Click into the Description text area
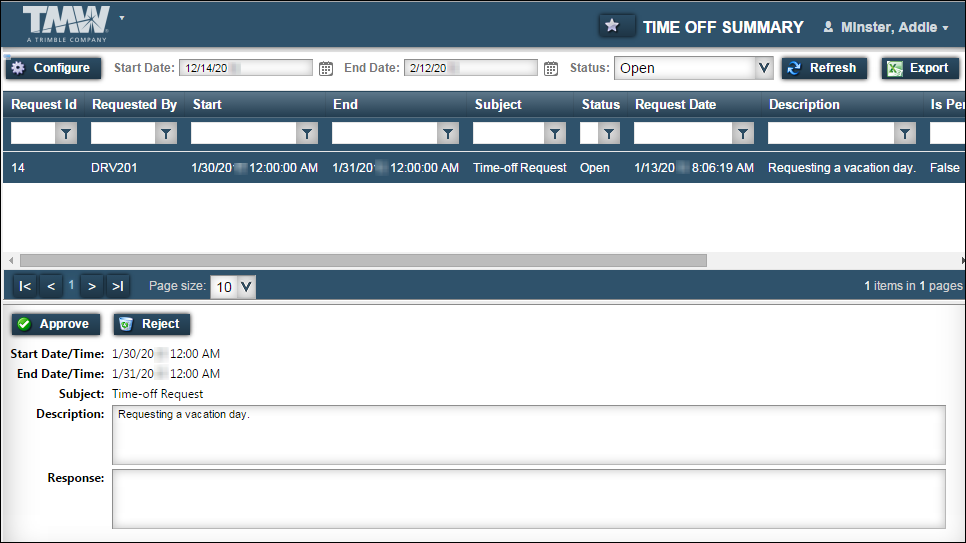The height and width of the screenshot is (543, 966). pyautogui.click(x=529, y=435)
